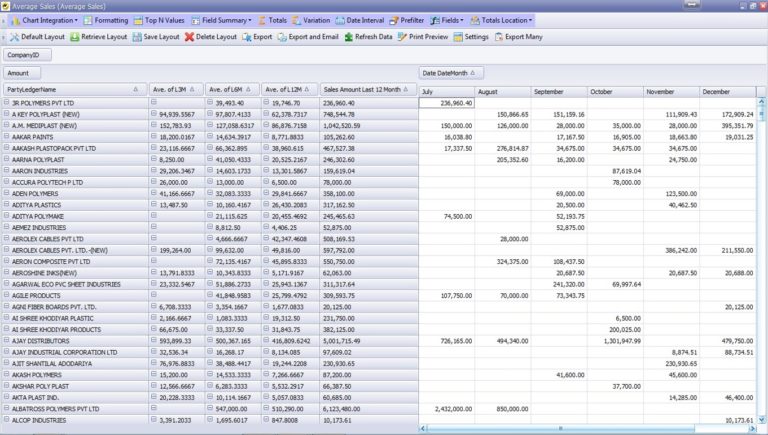
Task: Click the Delete Layout red X icon
Action: 189,37
